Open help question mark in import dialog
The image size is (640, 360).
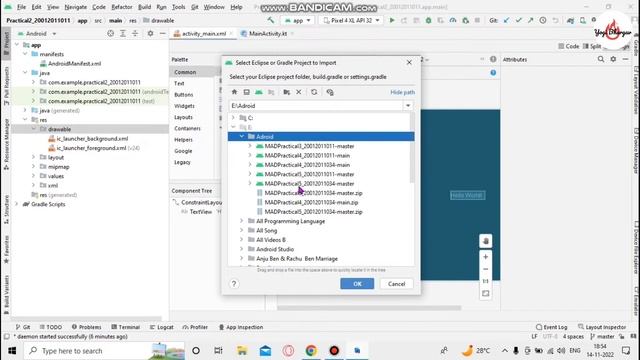234,284
